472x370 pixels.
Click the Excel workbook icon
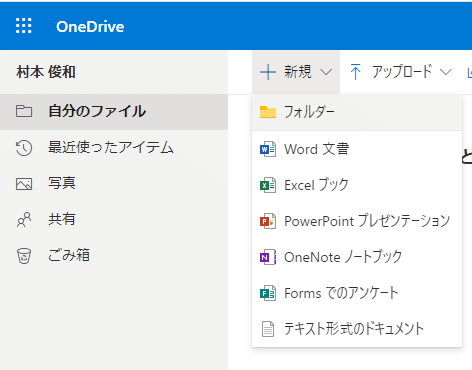[268, 185]
